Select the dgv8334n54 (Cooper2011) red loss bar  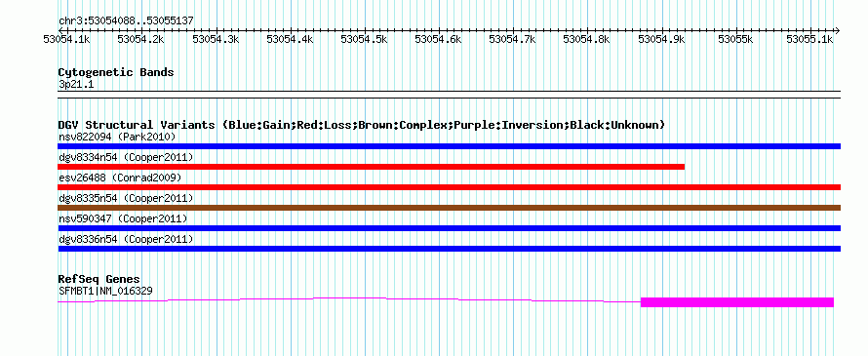[x=372, y=167]
